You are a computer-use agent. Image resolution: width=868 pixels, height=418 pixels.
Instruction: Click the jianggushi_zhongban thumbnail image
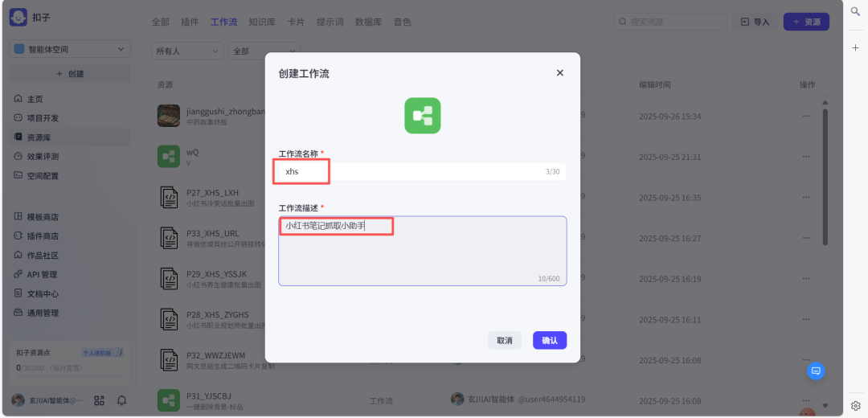point(168,116)
